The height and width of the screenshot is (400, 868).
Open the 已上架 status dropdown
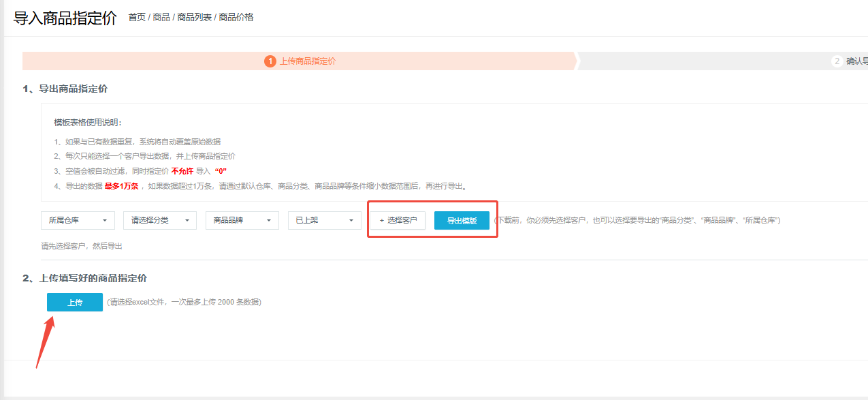click(325, 220)
